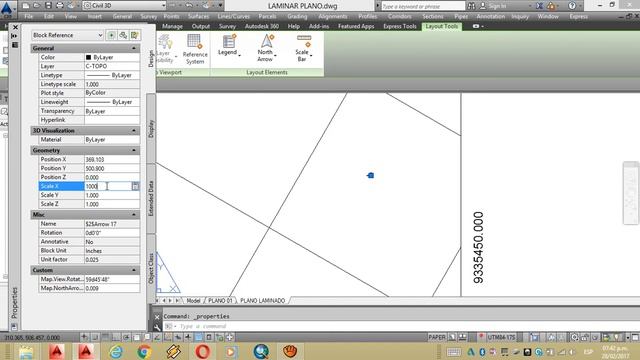
Task: Open the Reference System tool
Action: [x=195, y=49]
